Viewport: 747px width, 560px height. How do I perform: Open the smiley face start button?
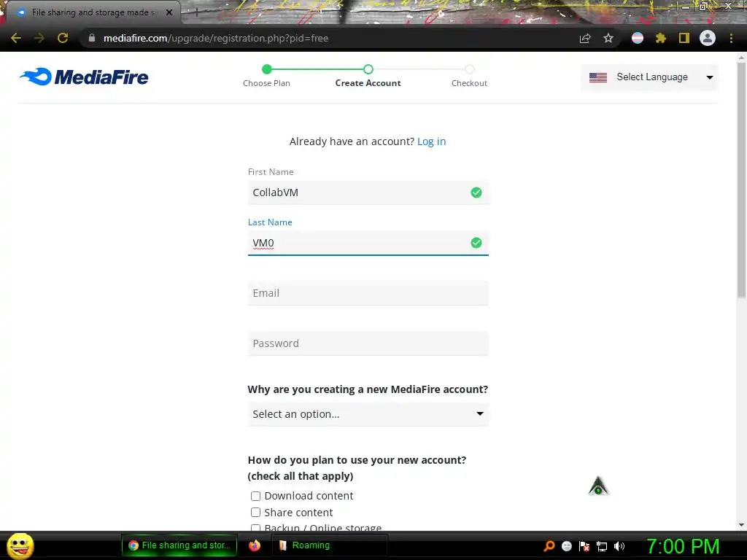point(20,545)
